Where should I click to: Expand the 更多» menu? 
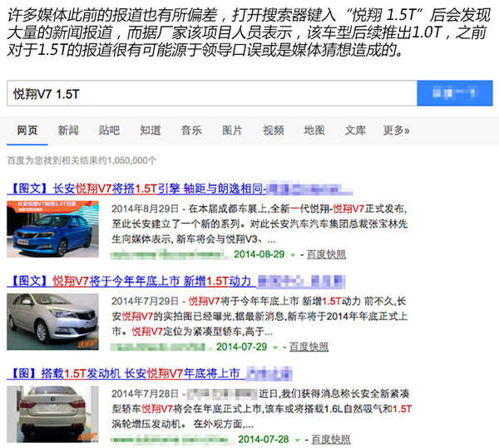[x=396, y=130]
